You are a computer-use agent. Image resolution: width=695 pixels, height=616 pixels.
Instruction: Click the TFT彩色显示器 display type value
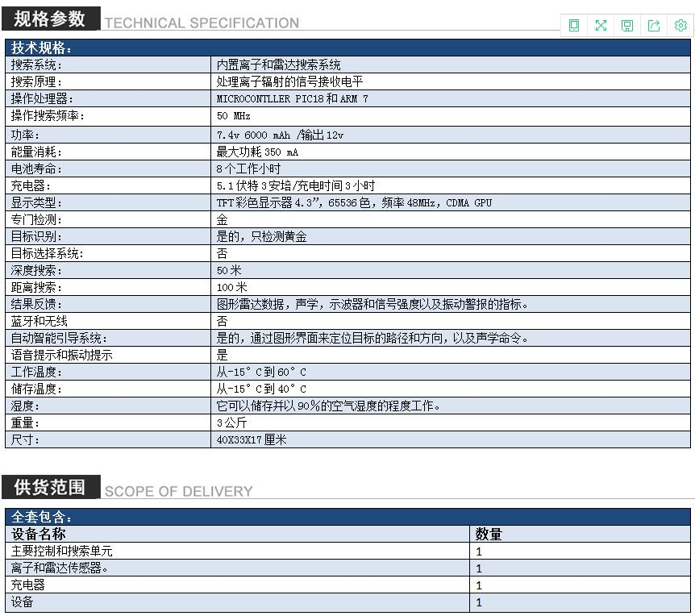(353, 203)
